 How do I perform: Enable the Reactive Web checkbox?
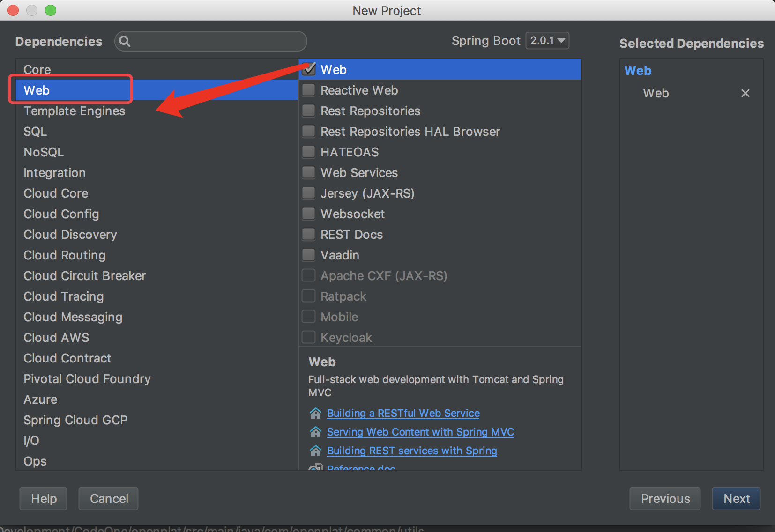pyautogui.click(x=309, y=90)
